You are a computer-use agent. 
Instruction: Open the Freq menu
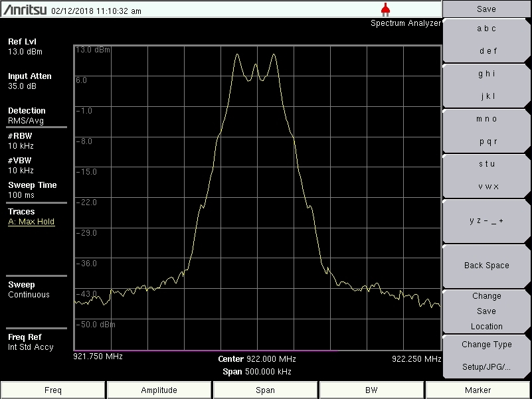coord(53,390)
